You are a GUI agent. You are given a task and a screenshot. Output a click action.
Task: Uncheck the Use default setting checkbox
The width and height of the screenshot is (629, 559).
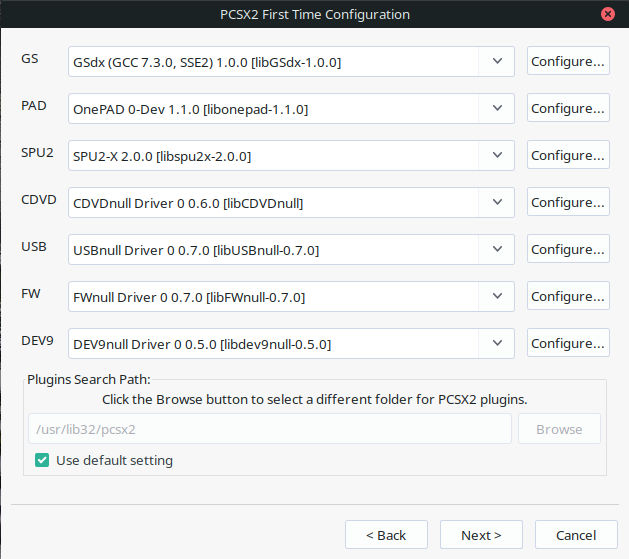[x=42, y=460]
